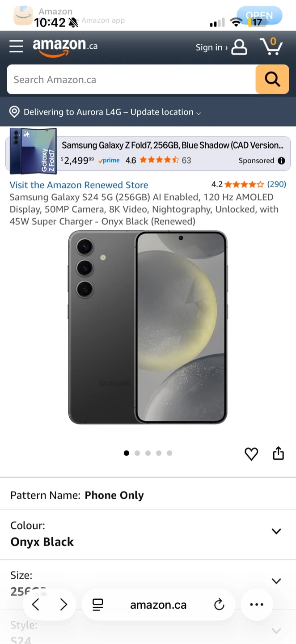Go back with browser back arrow
Screen dimensions: 296x644
tap(36, 605)
